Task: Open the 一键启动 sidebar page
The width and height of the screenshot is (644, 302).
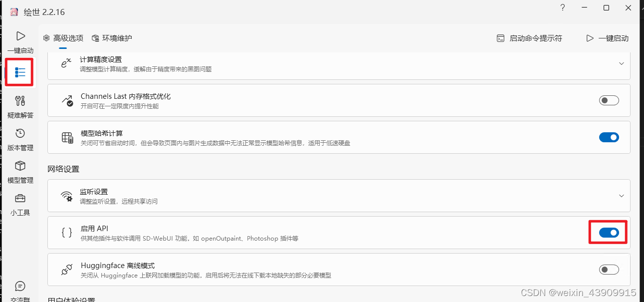Action: pos(20,41)
